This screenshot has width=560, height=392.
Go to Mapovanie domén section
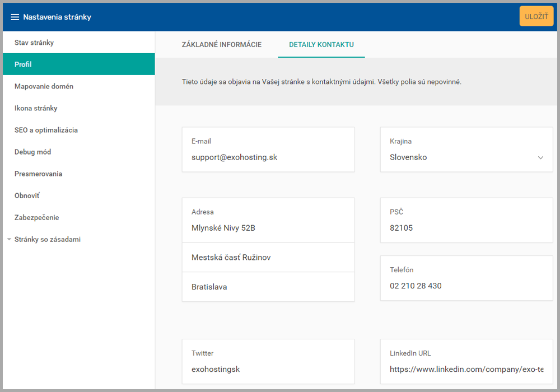pos(44,86)
